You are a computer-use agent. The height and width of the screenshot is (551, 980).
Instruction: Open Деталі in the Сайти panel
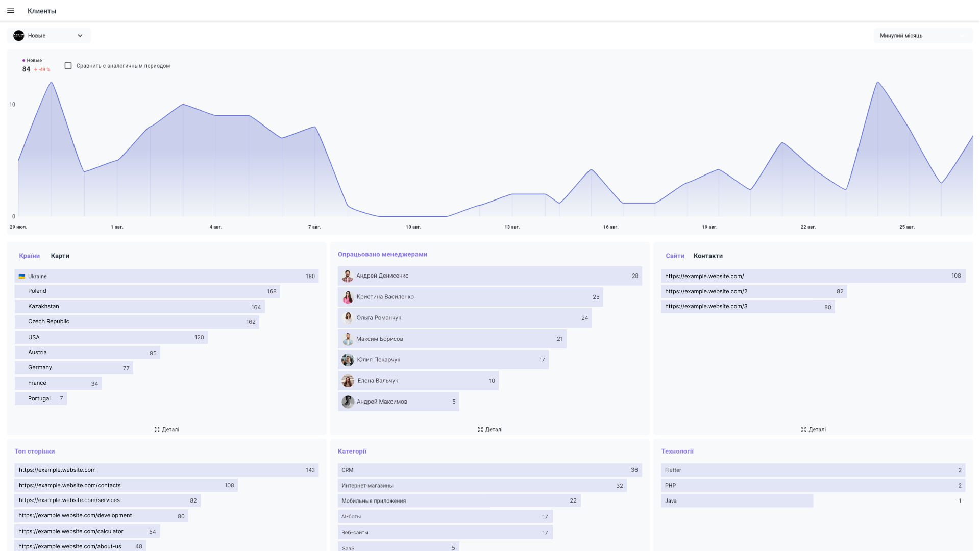[816, 429]
